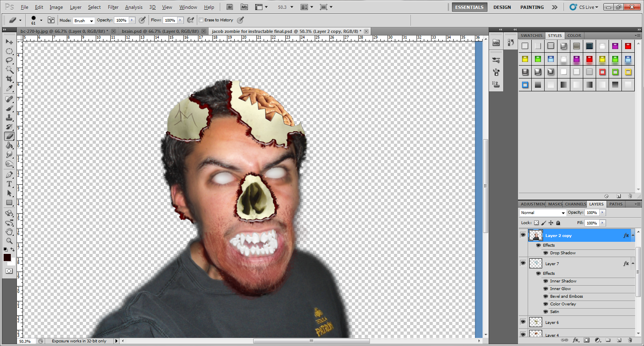Select the Eyedropper tool
Image resolution: width=644 pixels, height=346 pixels.
[9, 88]
